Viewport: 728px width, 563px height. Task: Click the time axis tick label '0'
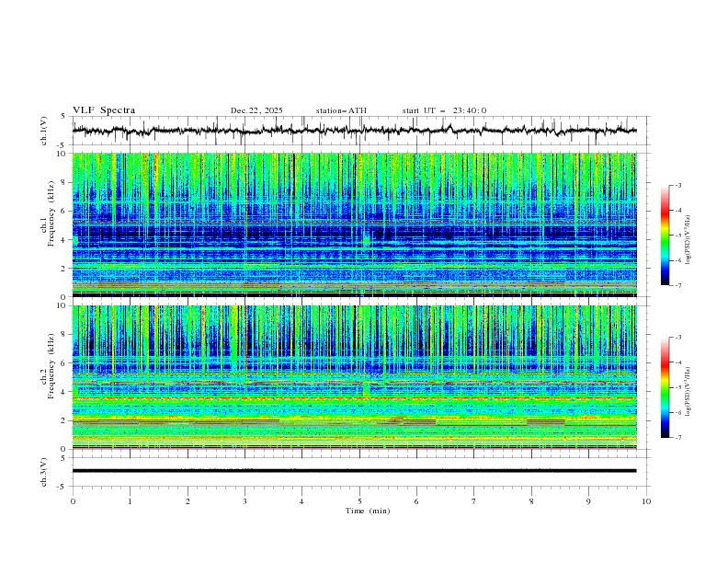(73, 501)
